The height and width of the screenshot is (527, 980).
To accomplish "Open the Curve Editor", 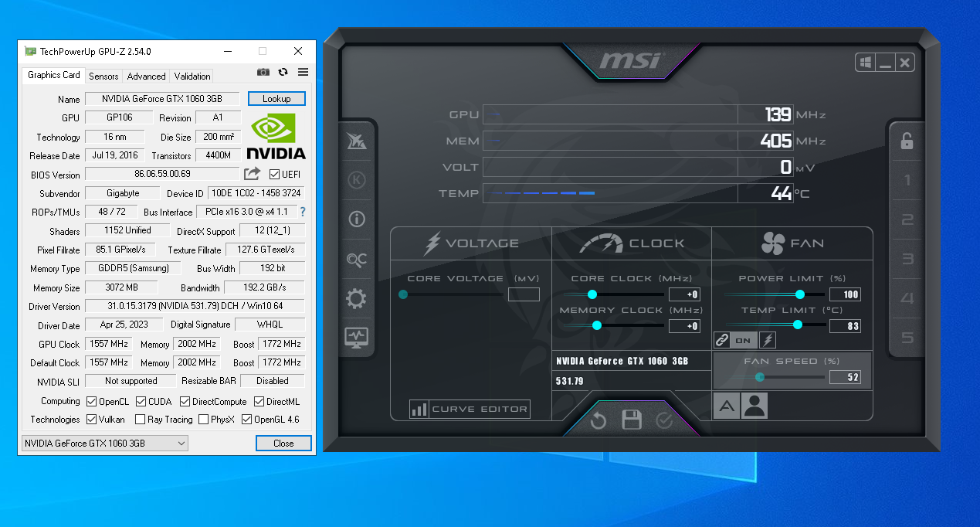I will tap(470, 410).
